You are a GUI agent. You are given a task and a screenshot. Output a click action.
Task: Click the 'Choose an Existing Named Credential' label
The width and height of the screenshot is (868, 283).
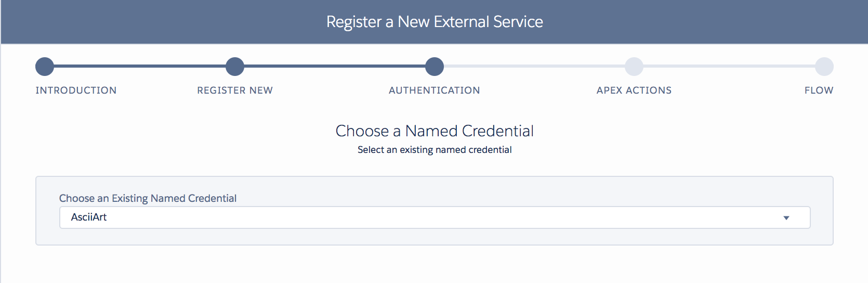point(148,198)
